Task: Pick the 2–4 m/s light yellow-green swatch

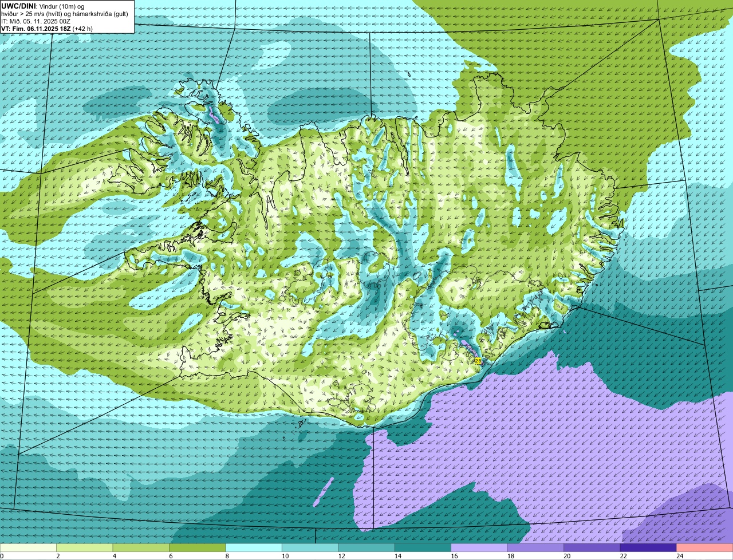Action: (85, 547)
